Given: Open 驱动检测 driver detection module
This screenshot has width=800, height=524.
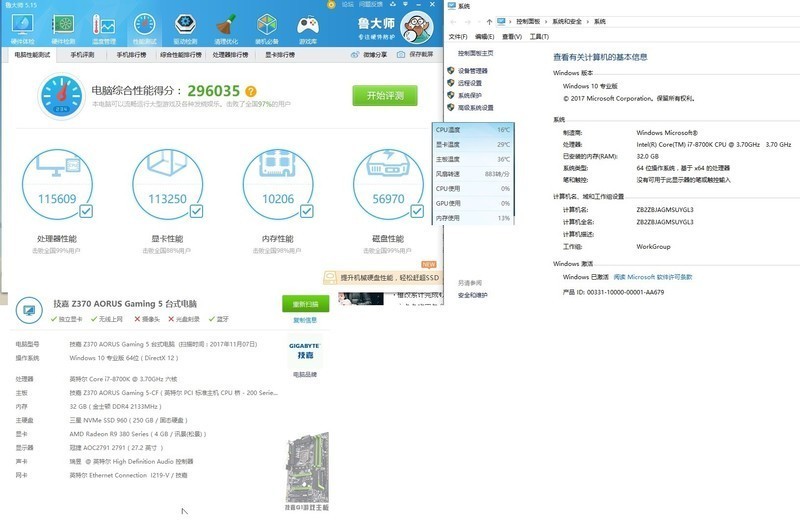Looking at the screenshot, I should pos(185,28).
